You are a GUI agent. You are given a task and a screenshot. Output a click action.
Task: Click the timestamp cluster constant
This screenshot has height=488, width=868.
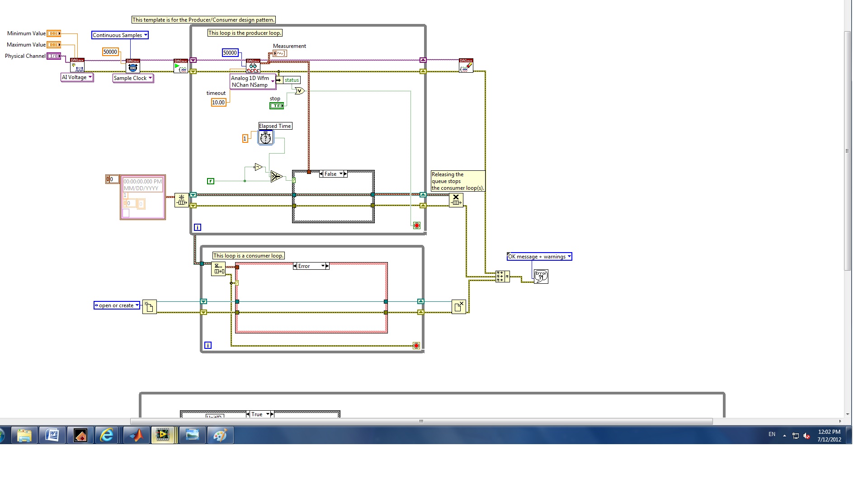[x=143, y=197]
